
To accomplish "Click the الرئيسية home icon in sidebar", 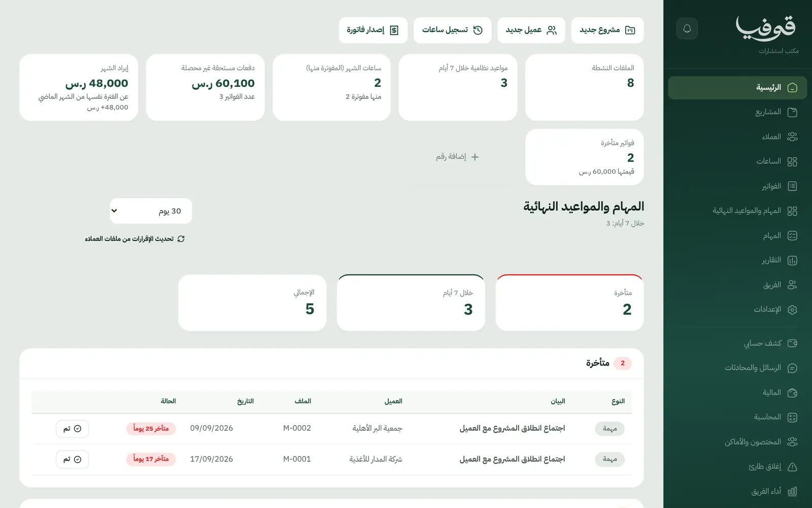I will coord(792,88).
